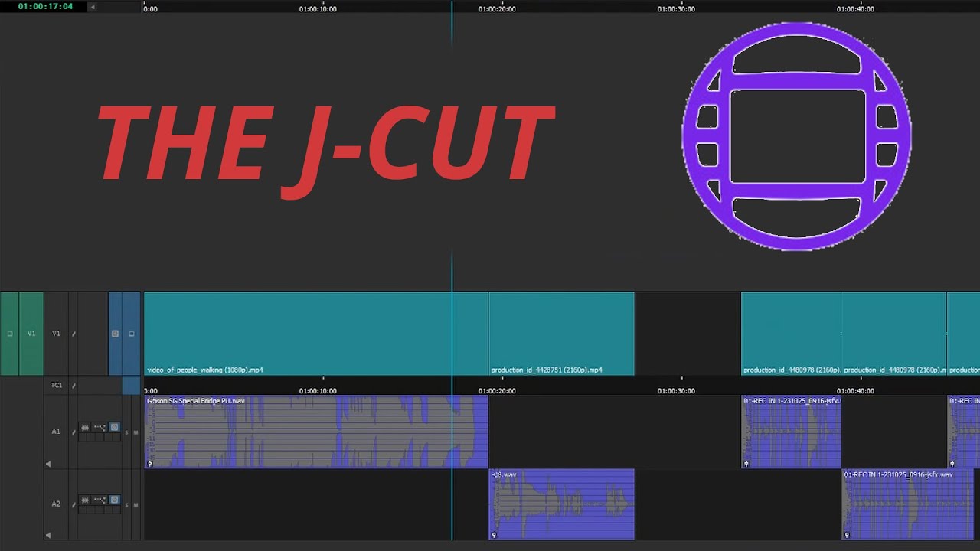The height and width of the screenshot is (551, 980).
Task: Click the blue cell on the TC1 row
Action: tap(131, 385)
